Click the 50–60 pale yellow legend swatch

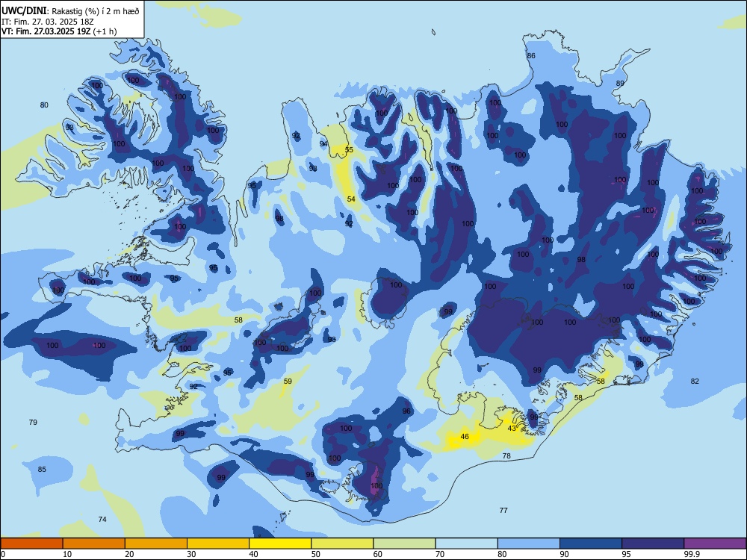342,544
